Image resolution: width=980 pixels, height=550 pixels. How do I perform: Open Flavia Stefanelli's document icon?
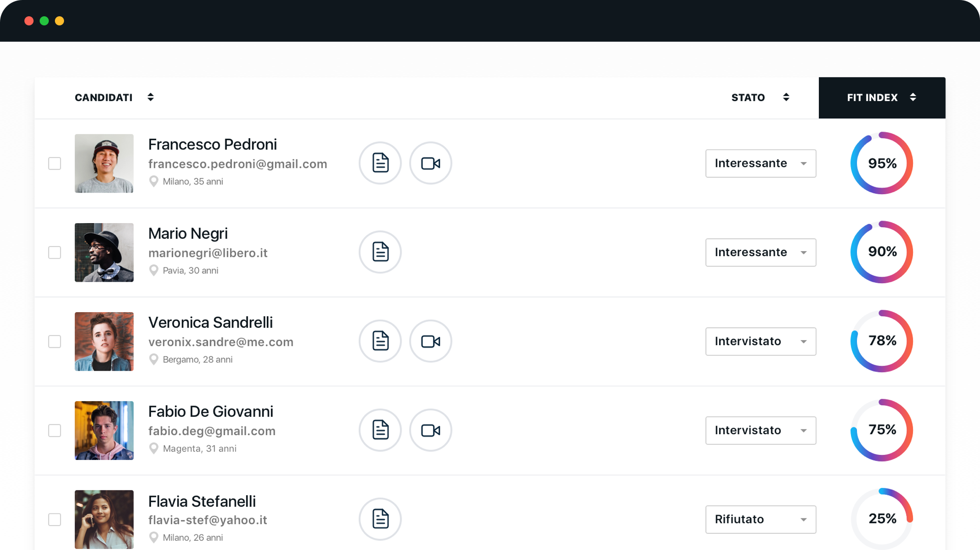tap(380, 519)
